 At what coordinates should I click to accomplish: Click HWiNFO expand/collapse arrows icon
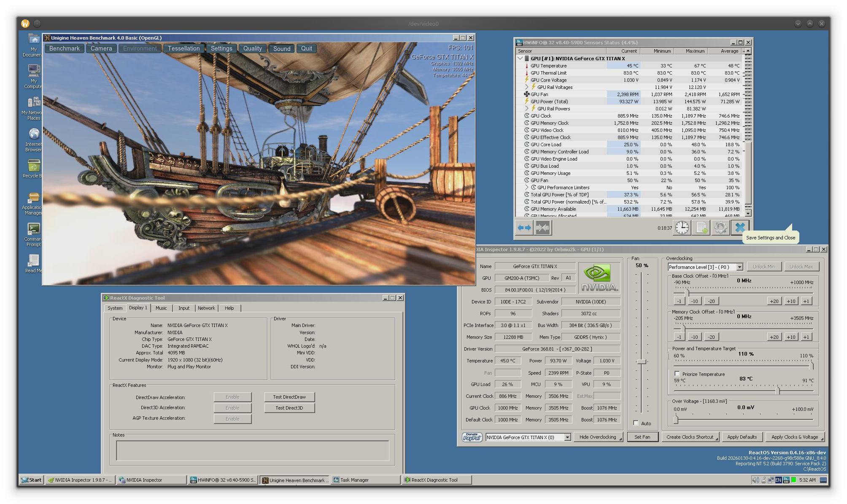click(524, 228)
